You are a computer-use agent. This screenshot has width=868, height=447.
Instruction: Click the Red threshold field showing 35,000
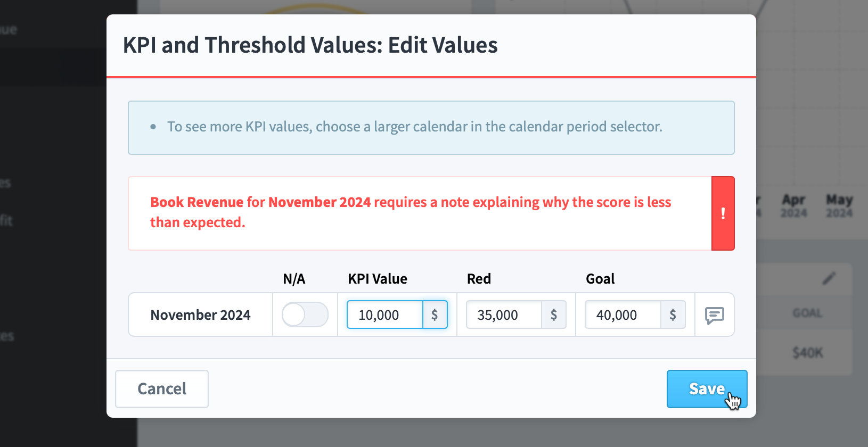tap(504, 314)
